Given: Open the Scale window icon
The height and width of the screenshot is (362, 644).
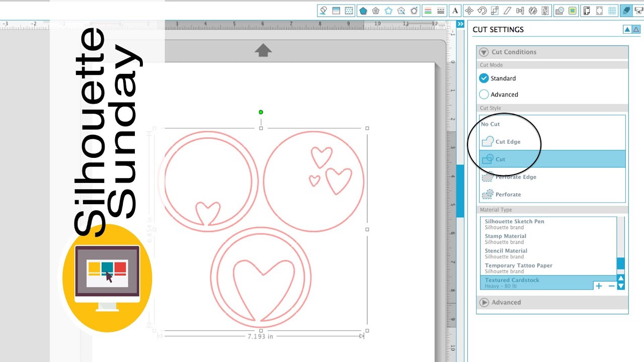Looking at the screenshot, I should [x=495, y=10].
